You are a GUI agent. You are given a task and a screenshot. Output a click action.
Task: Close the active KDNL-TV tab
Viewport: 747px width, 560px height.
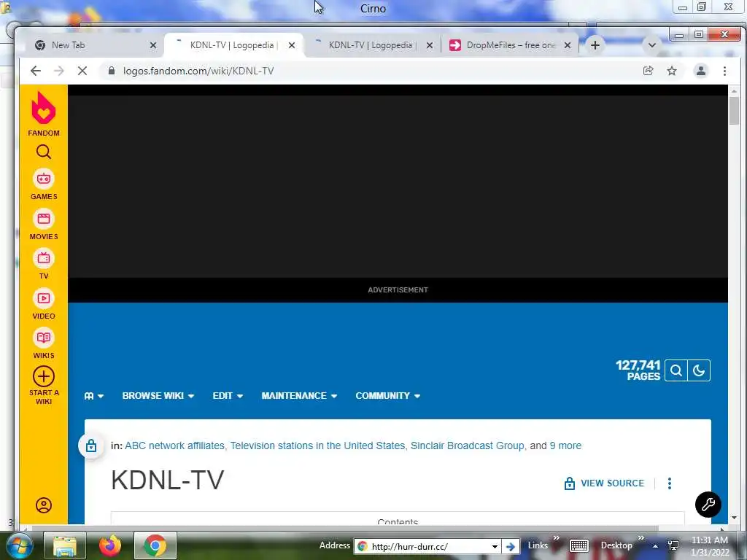tap(292, 45)
